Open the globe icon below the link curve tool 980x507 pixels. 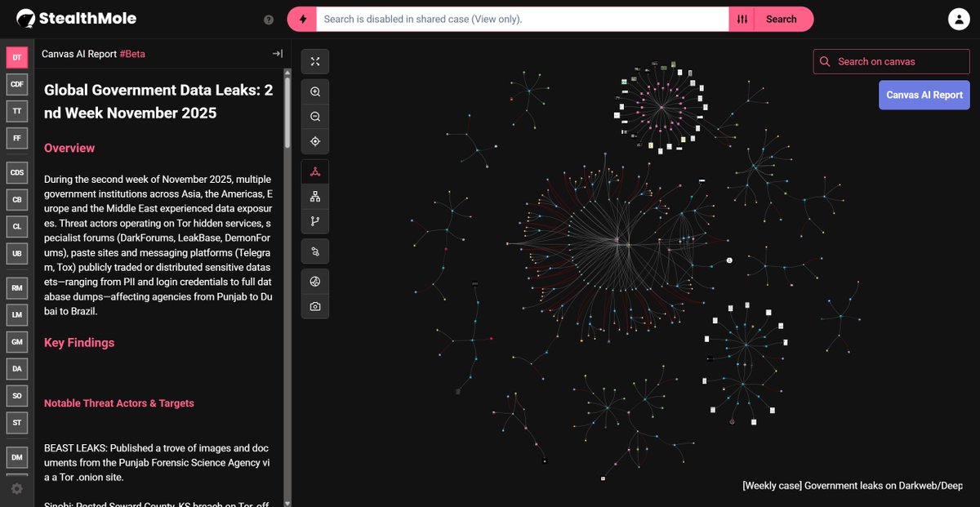point(314,281)
